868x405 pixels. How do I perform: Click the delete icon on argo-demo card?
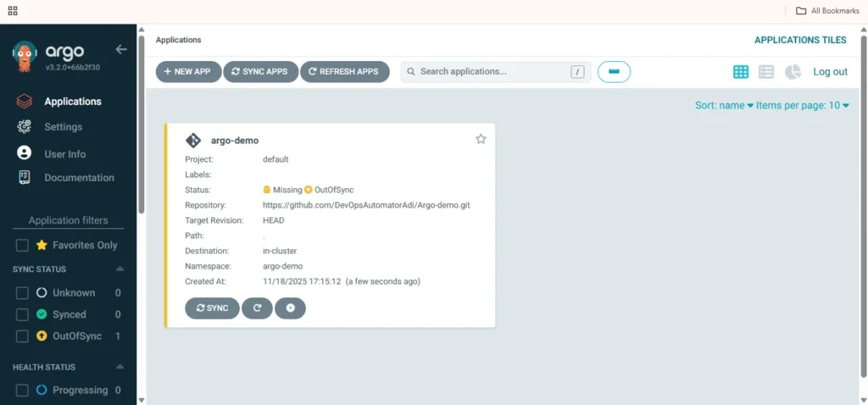(x=290, y=308)
